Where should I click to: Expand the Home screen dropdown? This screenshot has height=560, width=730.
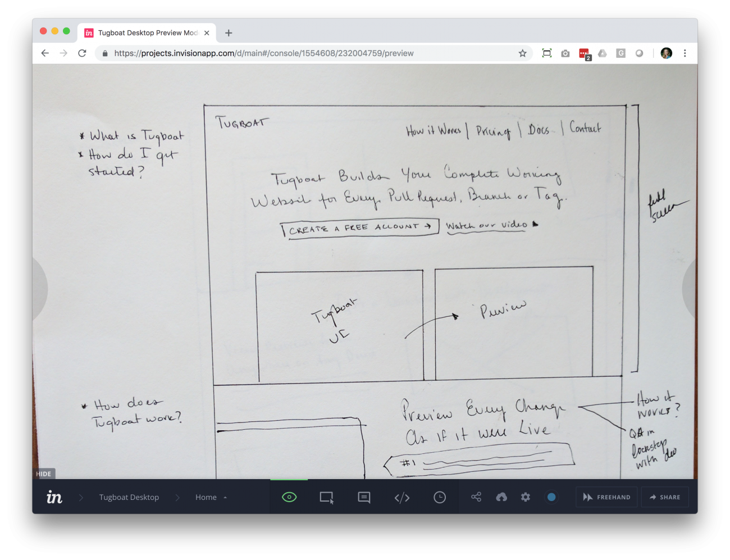pos(211,497)
